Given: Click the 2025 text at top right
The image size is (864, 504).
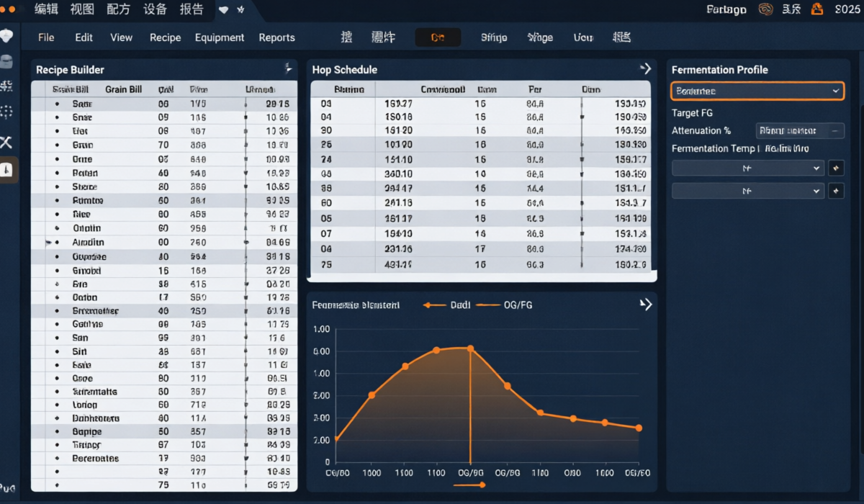Looking at the screenshot, I should point(847,9).
